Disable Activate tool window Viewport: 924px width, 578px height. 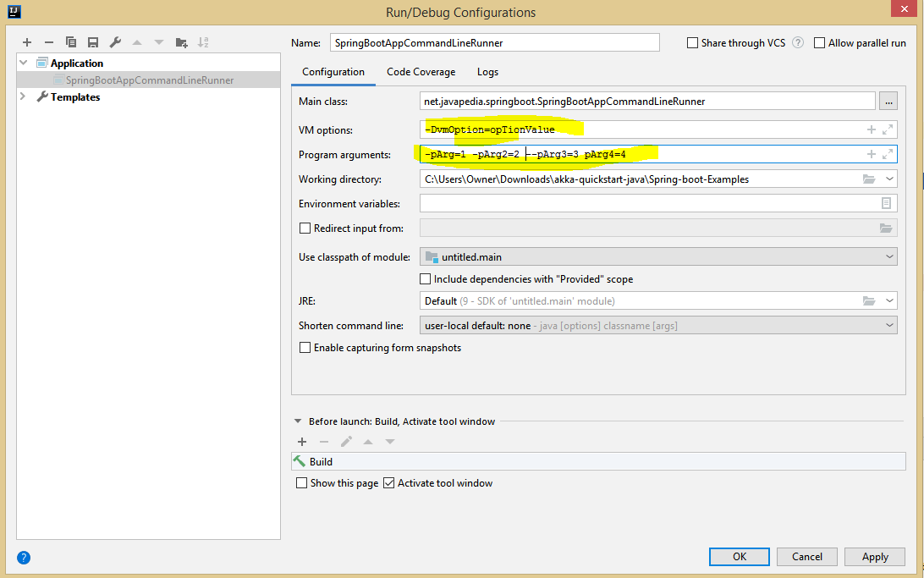coord(388,482)
